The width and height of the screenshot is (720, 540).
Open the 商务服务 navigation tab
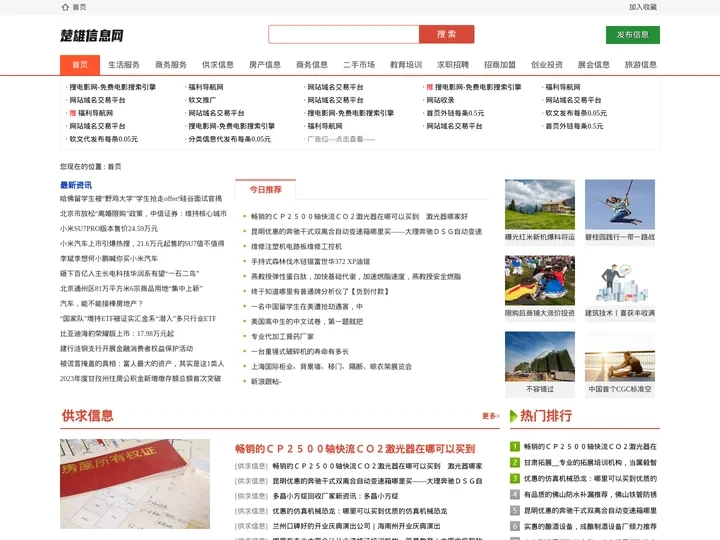[171, 65]
